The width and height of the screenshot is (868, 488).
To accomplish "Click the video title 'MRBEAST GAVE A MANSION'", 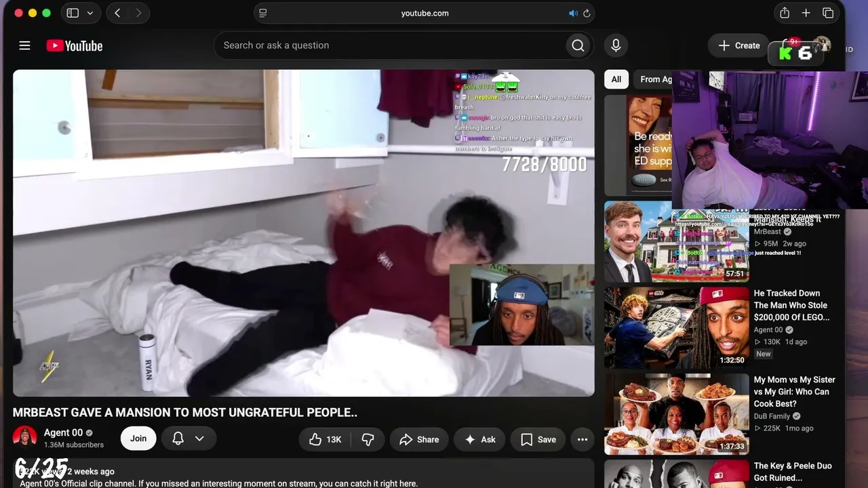I will tap(185, 412).
